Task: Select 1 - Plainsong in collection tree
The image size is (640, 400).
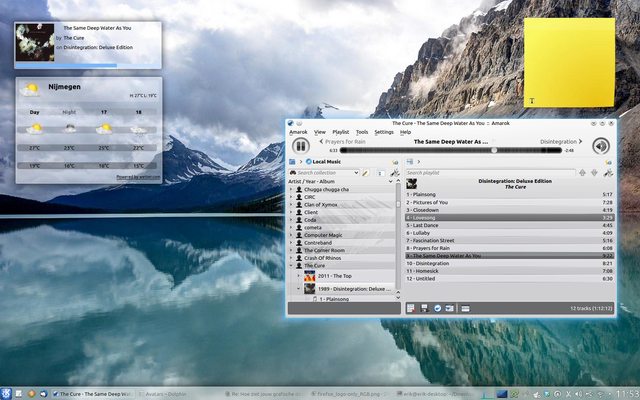Action: [x=333, y=299]
